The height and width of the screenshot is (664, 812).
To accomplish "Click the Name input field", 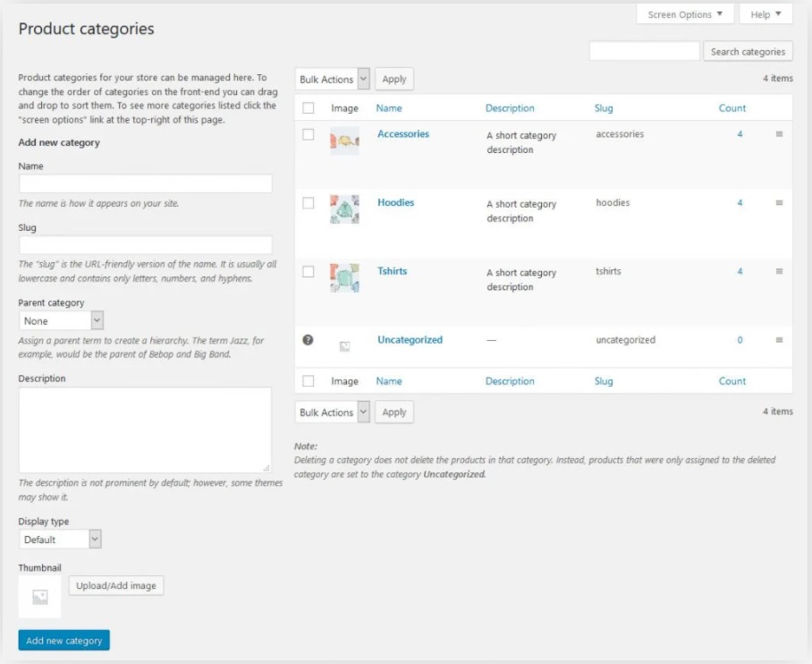I will (x=145, y=183).
